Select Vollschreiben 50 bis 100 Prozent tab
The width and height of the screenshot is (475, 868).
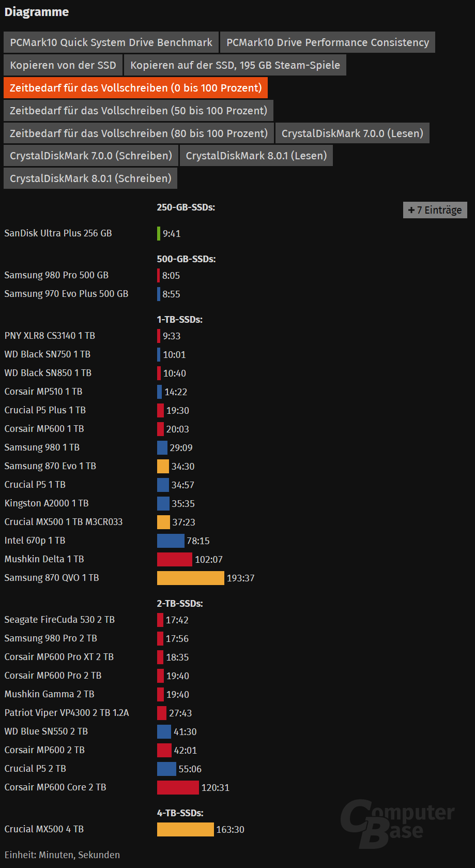pos(139,111)
